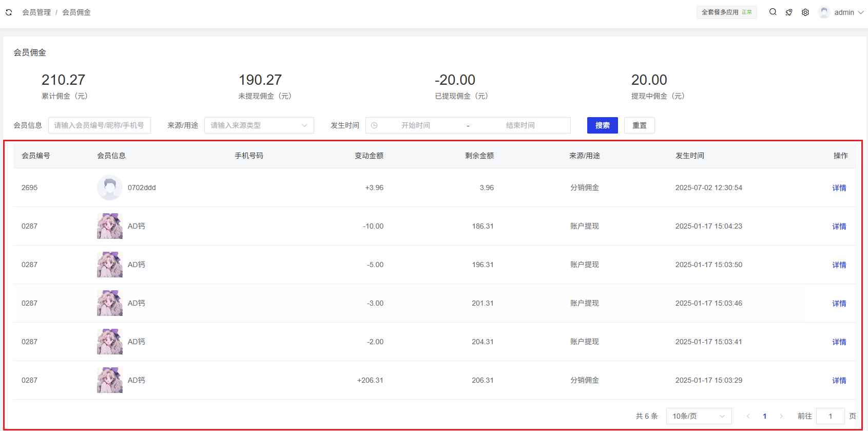
Task: Open the search icon in top bar
Action: pos(773,12)
